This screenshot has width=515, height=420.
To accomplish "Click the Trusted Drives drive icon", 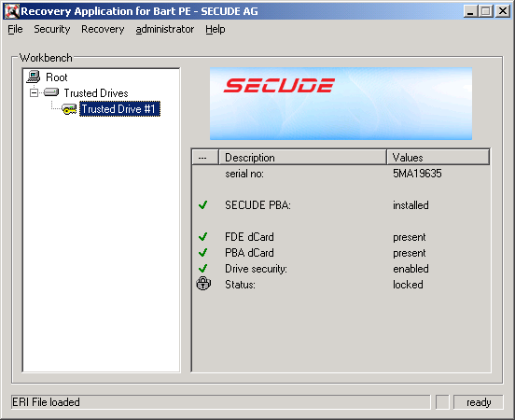I will tap(51, 92).
